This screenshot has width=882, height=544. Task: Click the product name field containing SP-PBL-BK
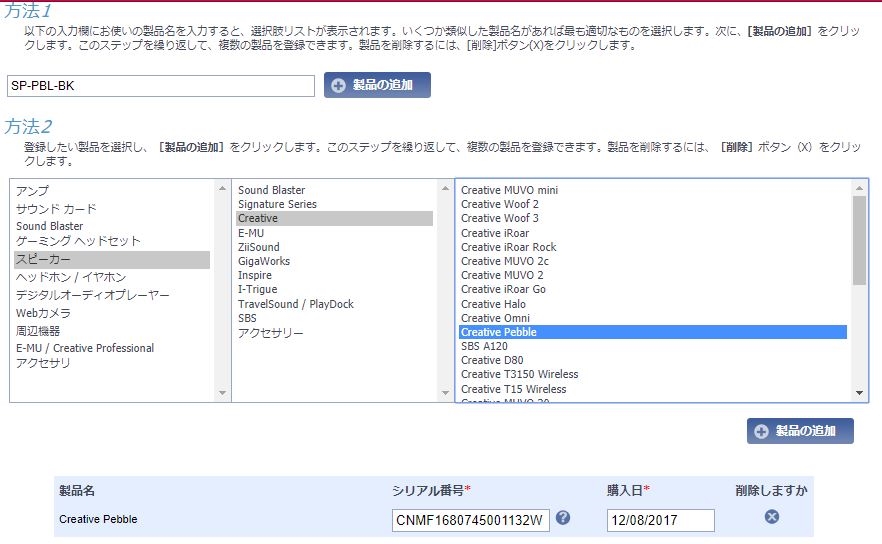161,86
